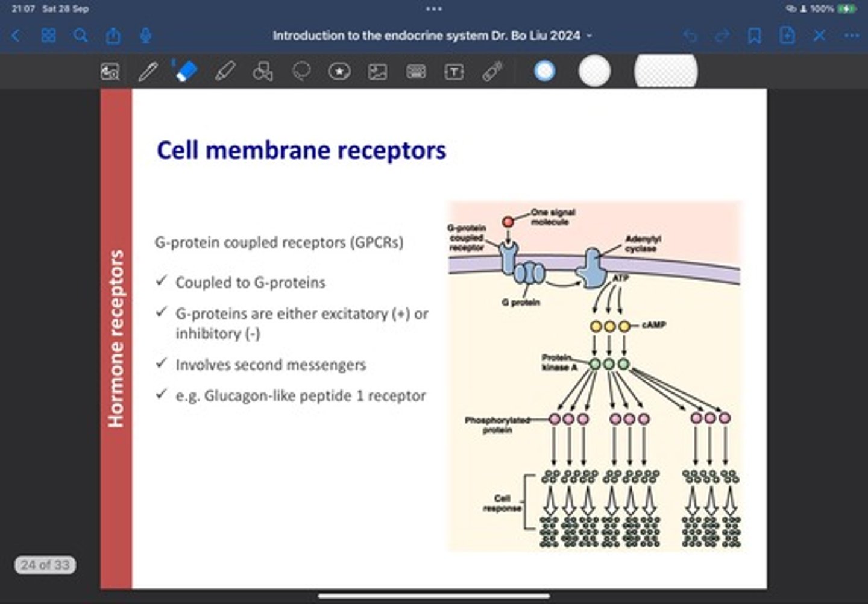Tap the home indicator bar at bottom
Image resolution: width=868 pixels, height=604 pixels.
coord(433,596)
